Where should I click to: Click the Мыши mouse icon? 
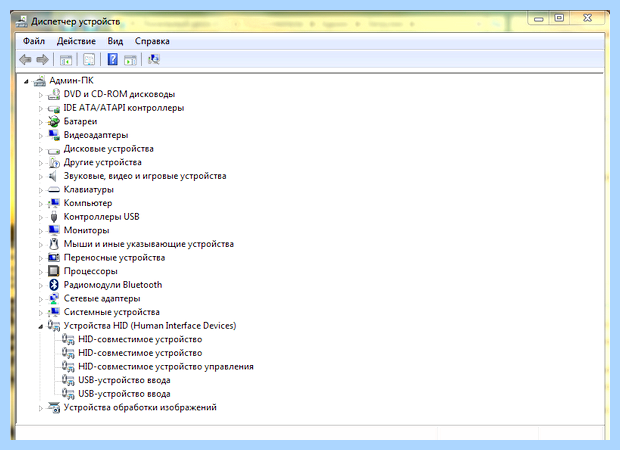click(54, 244)
